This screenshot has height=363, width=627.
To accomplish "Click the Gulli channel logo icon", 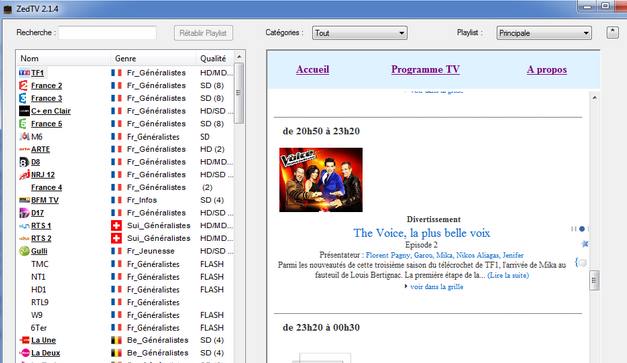I will point(24,251).
